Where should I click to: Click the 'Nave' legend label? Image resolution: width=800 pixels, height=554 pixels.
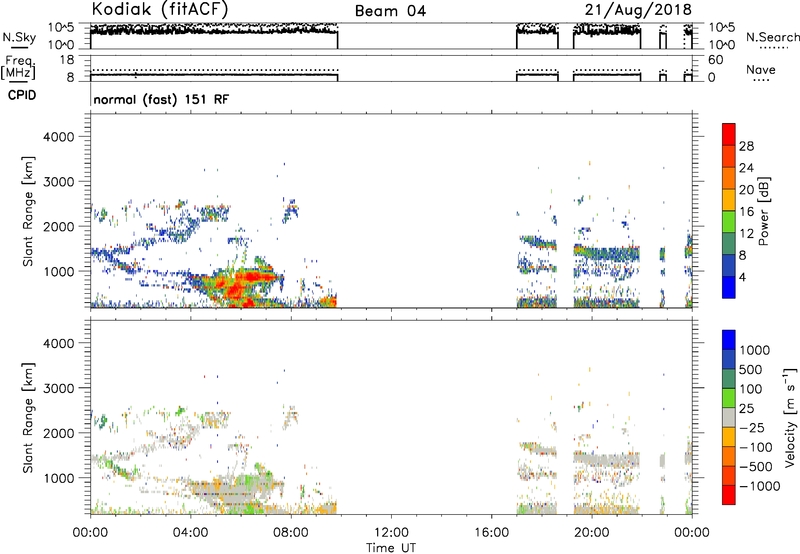point(760,69)
